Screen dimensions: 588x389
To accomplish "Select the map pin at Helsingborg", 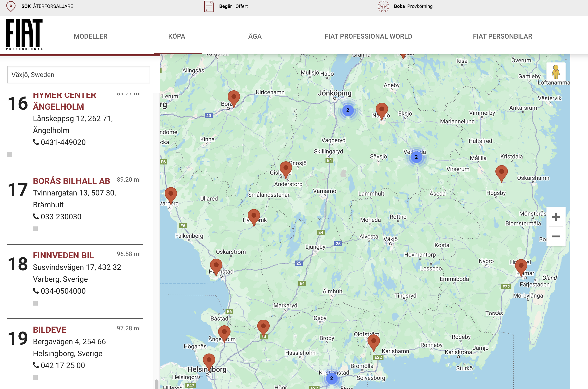I will pos(209,362).
